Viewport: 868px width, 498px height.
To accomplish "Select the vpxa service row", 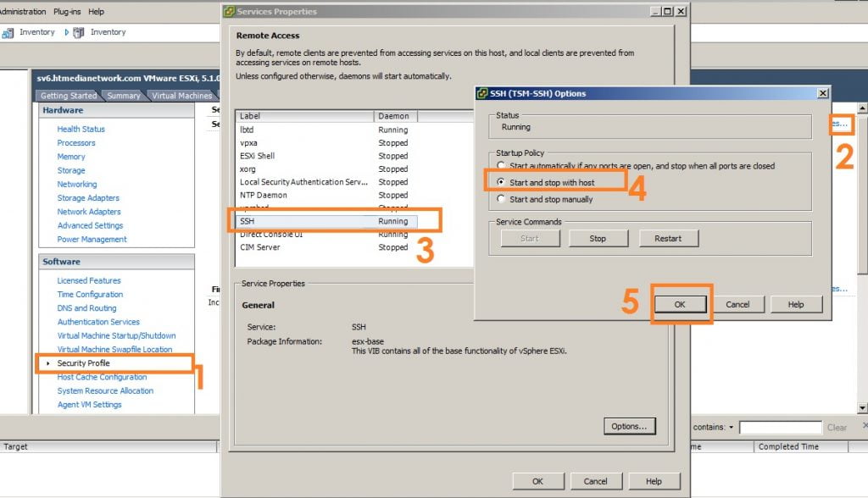I will [x=326, y=143].
